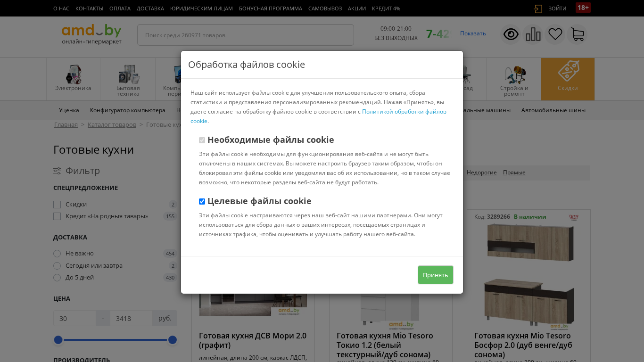Open favorites heart icon
The height and width of the screenshot is (362, 644).
point(555,34)
